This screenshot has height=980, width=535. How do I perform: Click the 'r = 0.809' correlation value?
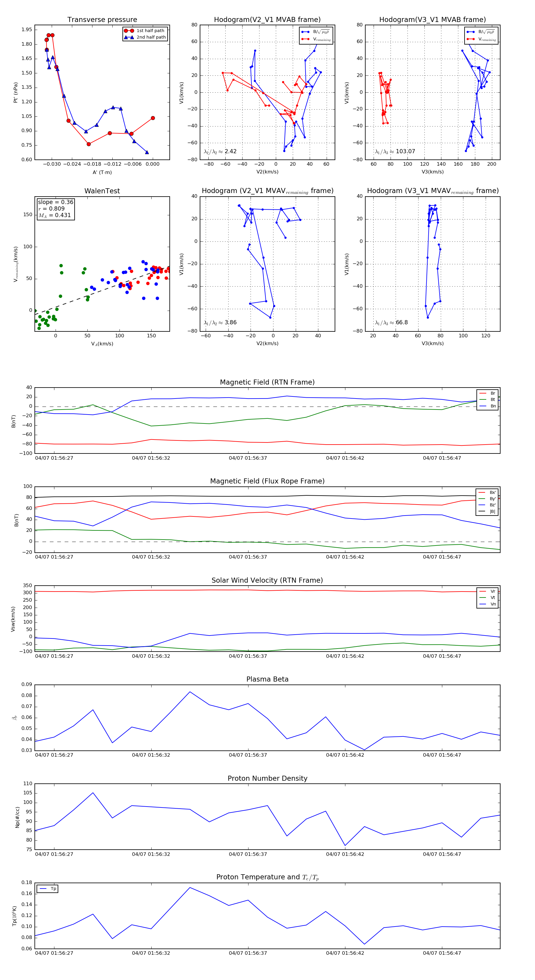click(x=51, y=208)
